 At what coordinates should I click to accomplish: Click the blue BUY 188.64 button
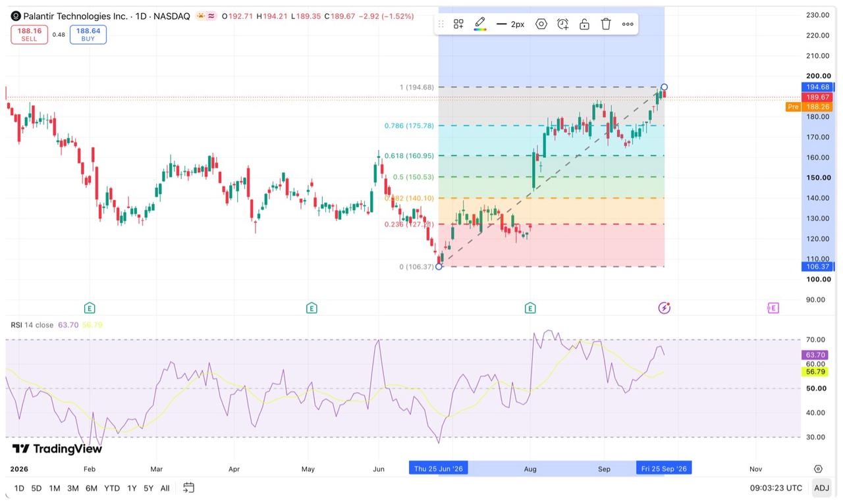point(88,35)
